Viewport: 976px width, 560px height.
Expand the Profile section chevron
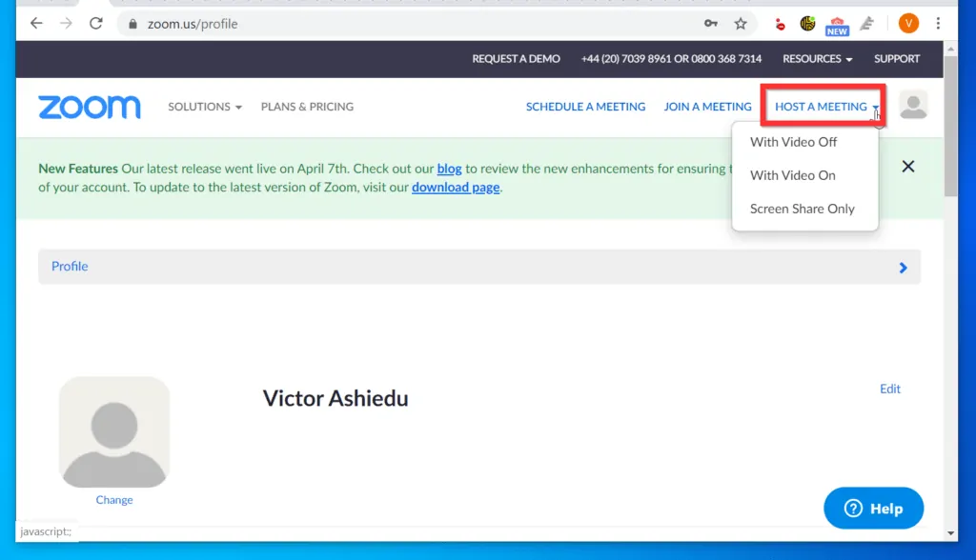(904, 268)
